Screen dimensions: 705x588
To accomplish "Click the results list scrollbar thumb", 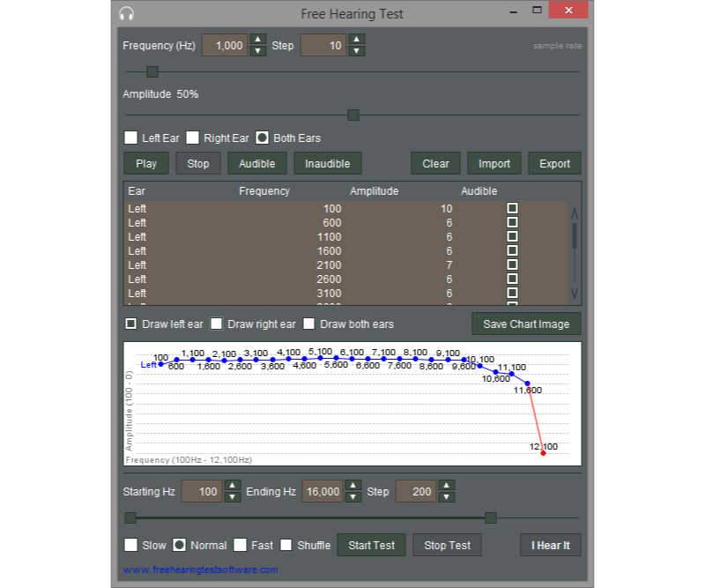I will click(575, 235).
